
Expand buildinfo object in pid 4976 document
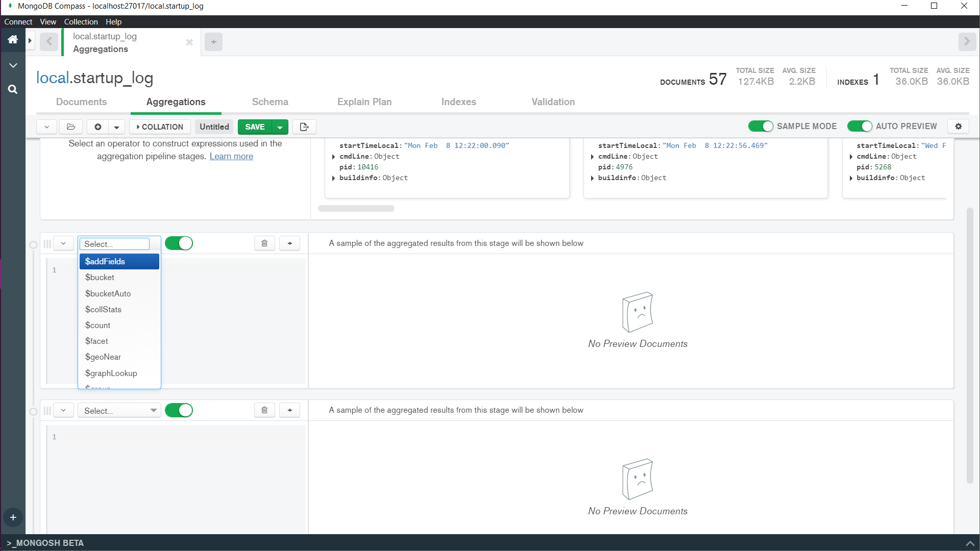pos(592,178)
